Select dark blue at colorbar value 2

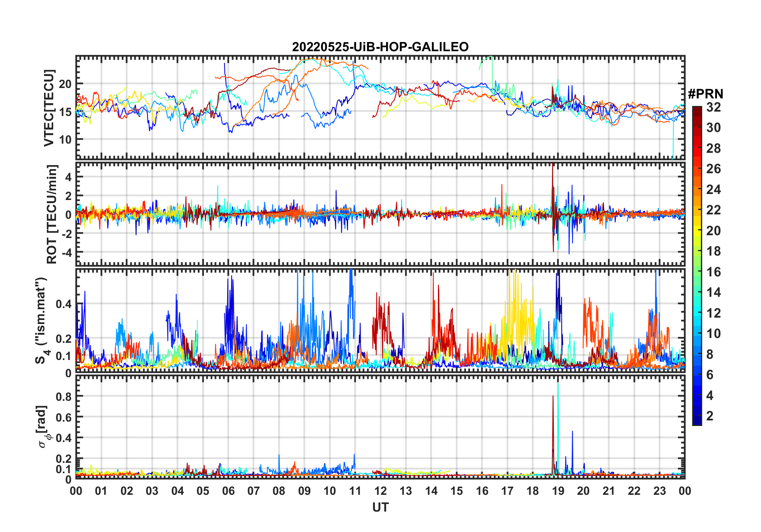pyautogui.click(x=697, y=416)
